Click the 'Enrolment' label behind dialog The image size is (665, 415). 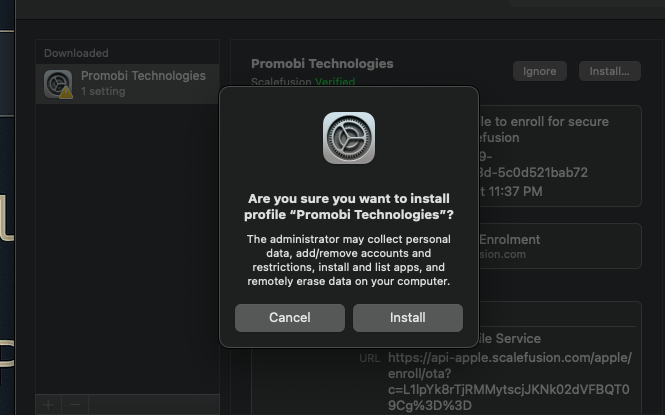[509, 240]
